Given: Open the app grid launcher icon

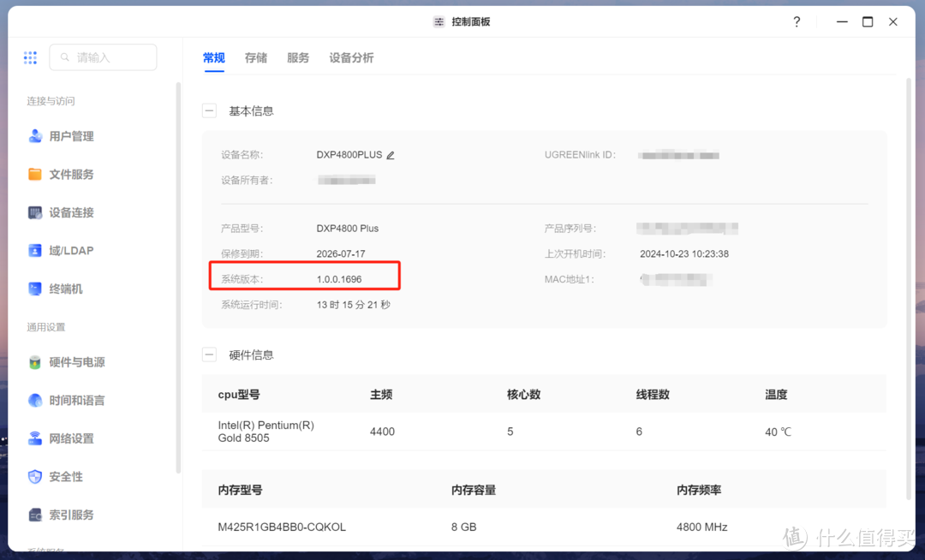Looking at the screenshot, I should [x=30, y=57].
